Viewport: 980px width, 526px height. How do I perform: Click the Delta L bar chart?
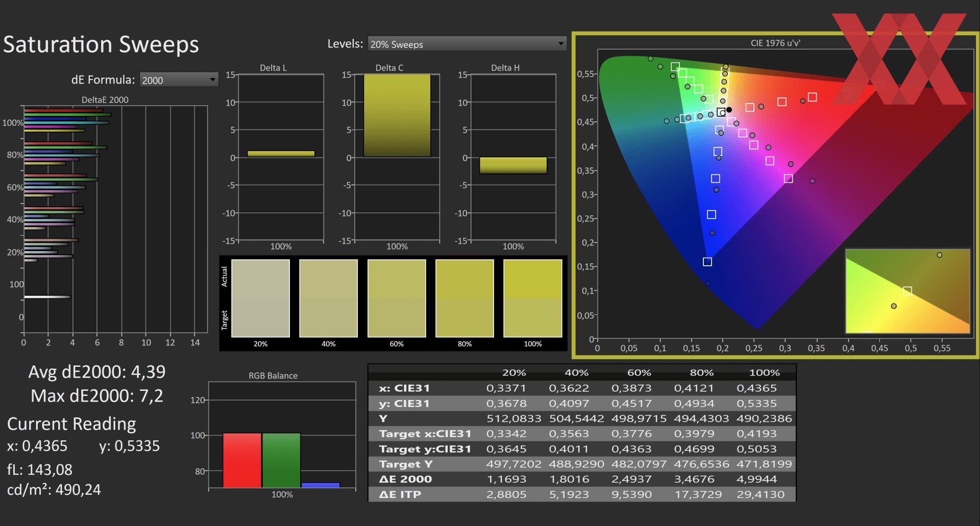click(x=281, y=154)
